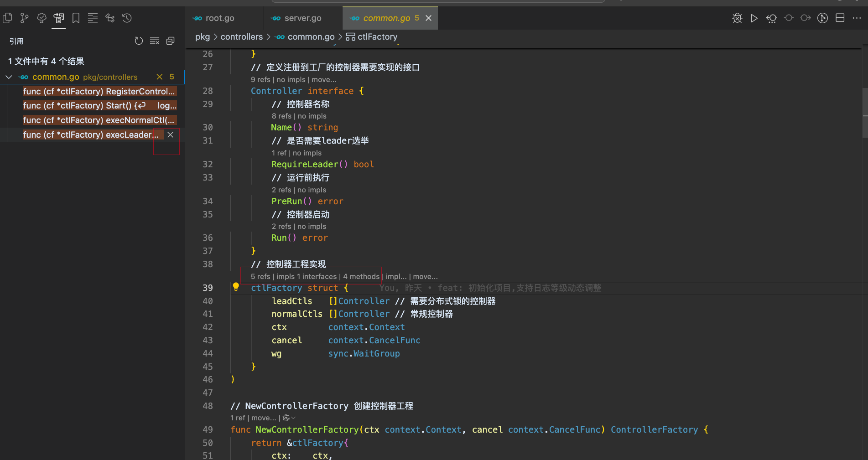This screenshot has width=868, height=460.
Task: Open the git graph circular icon
Action: 822,18
